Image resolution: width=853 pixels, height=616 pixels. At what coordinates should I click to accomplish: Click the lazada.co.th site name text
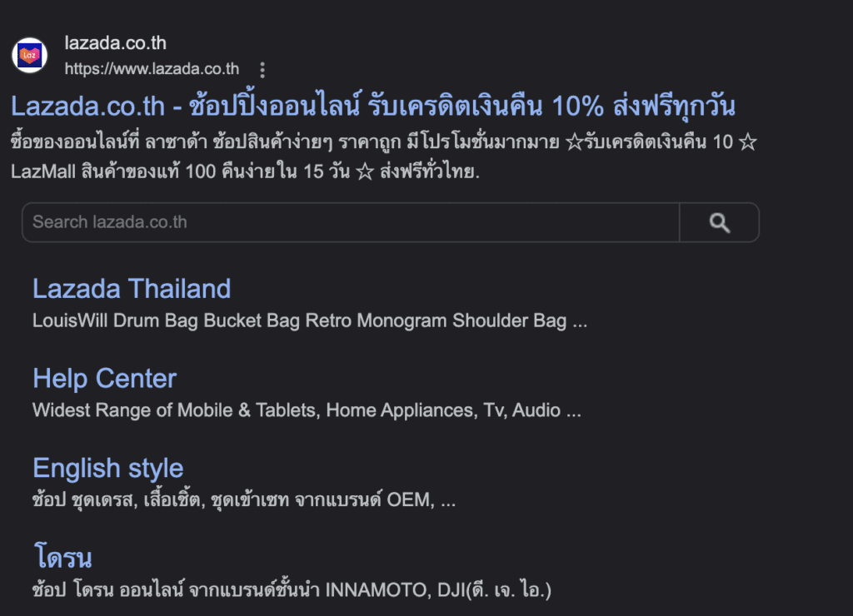click(x=113, y=42)
